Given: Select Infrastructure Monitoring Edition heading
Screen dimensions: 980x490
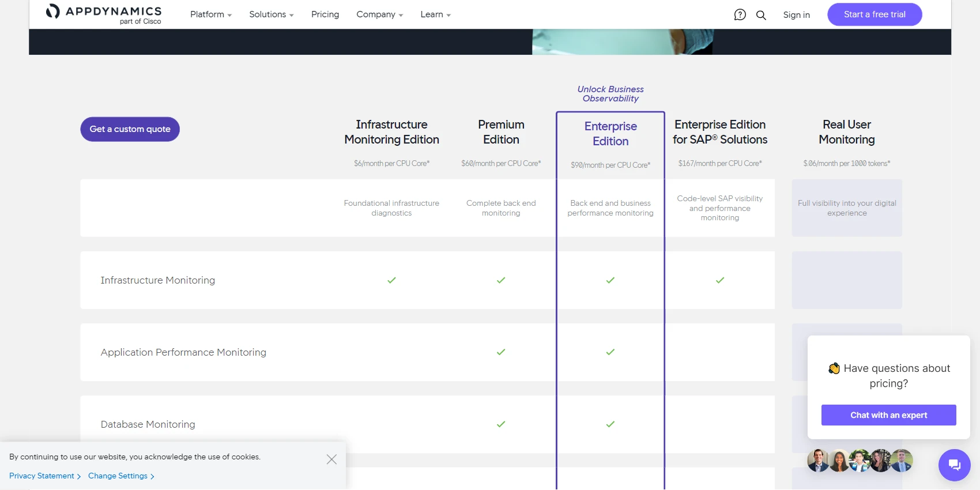Looking at the screenshot, I should click(x=391, y=132).
